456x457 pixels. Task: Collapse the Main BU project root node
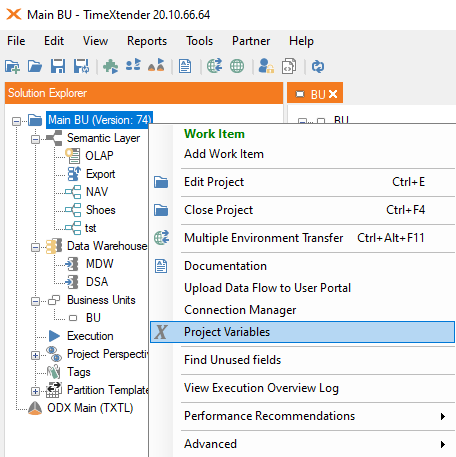pos(16,121)
